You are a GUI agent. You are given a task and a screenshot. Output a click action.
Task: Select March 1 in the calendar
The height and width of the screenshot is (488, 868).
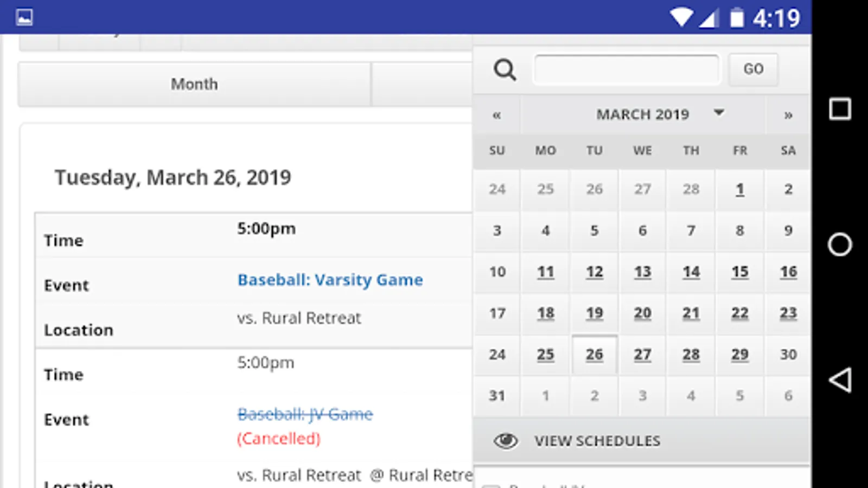point(739,189)
